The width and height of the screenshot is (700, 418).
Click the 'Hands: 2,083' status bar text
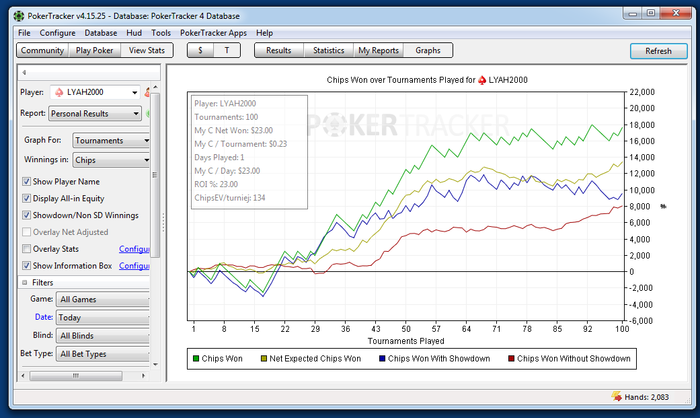(646, 397)
